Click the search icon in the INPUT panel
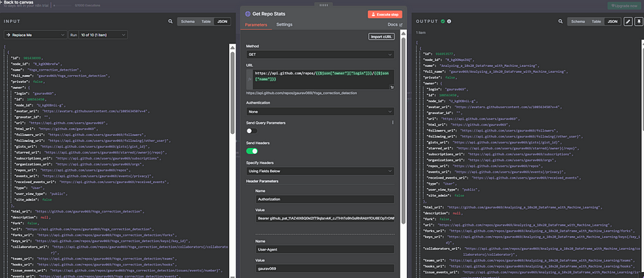This screenshot has height=278, width=644. point(171,21)
